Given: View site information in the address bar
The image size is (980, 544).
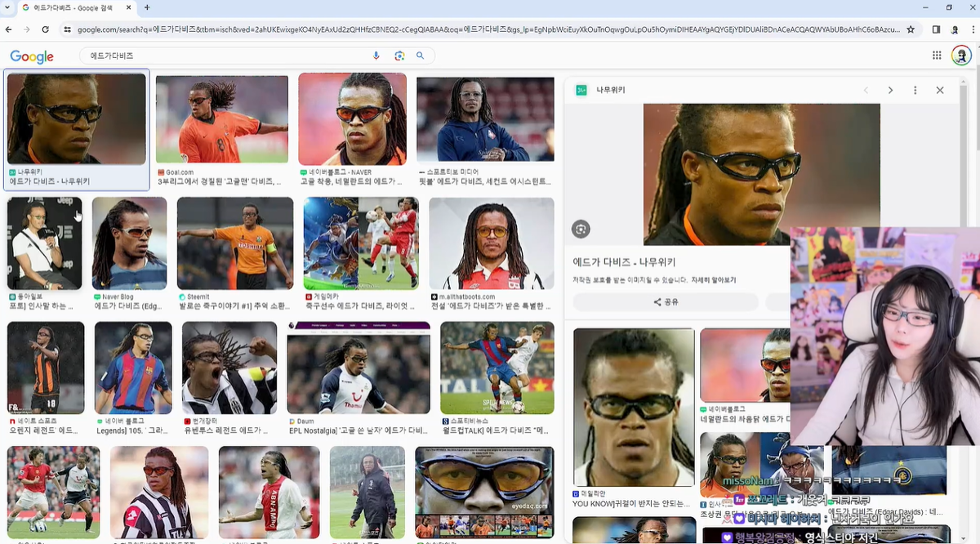Looking at the screenshot, I should point(67,29).
